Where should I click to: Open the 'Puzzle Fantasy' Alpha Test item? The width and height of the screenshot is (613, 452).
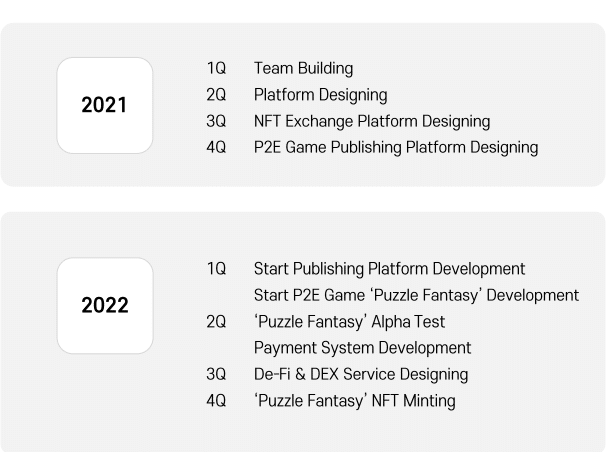(x=349, y=322)
